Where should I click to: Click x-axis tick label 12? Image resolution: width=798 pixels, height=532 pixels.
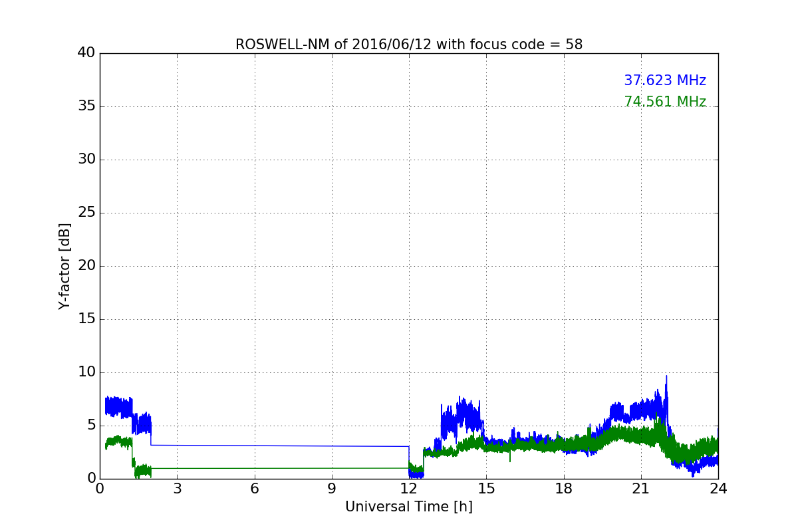[409, 488]
